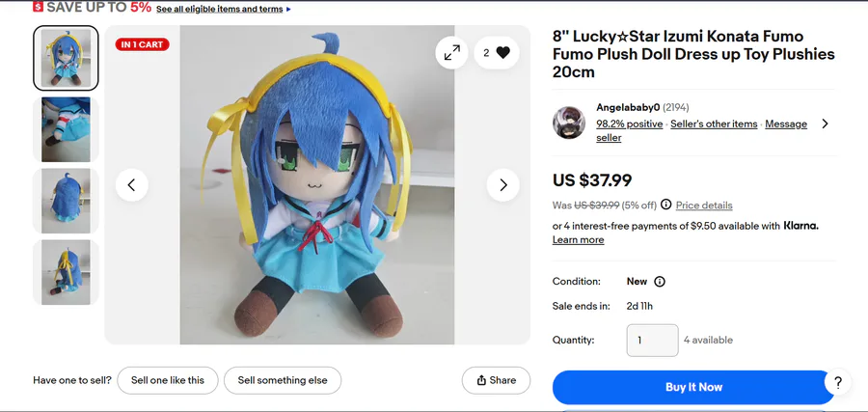868x412 pixels.
Task: Select the third thumbnail showing plush back
Action: point(66,201)
